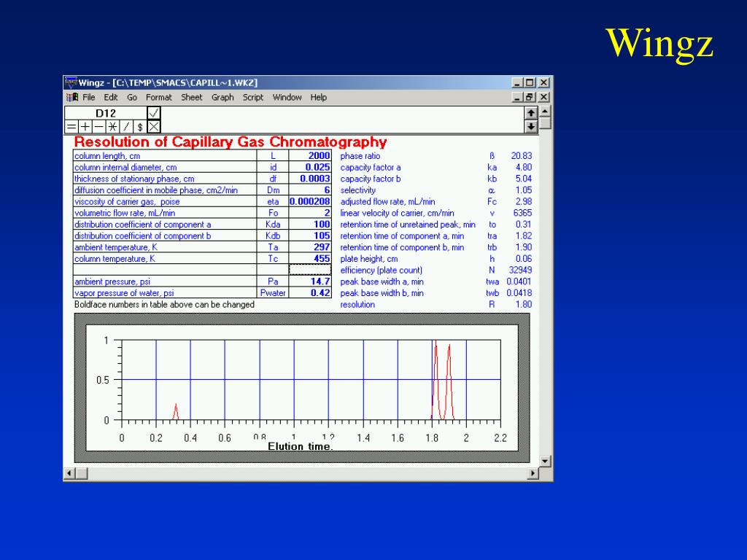Click the phase ratio value 20.83
The width and height of the screenshot is (747, 560).
pos(521,156)
